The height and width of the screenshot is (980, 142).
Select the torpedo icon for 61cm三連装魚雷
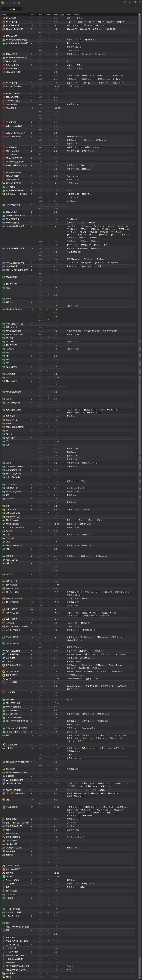tap(3, 219)
